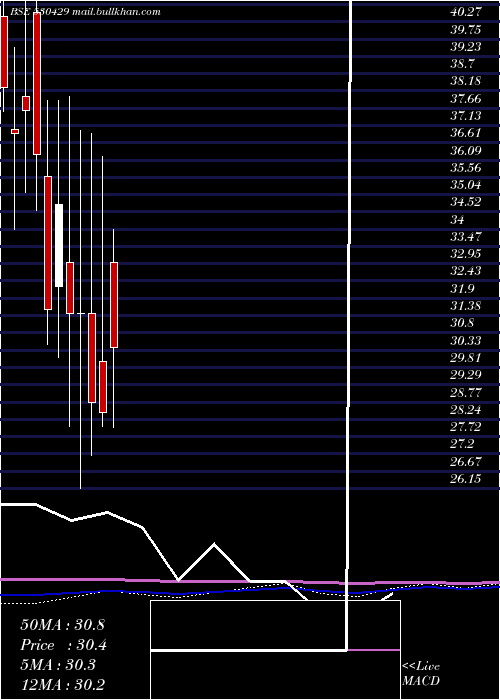Click the 40.27 price axis label

466,12
